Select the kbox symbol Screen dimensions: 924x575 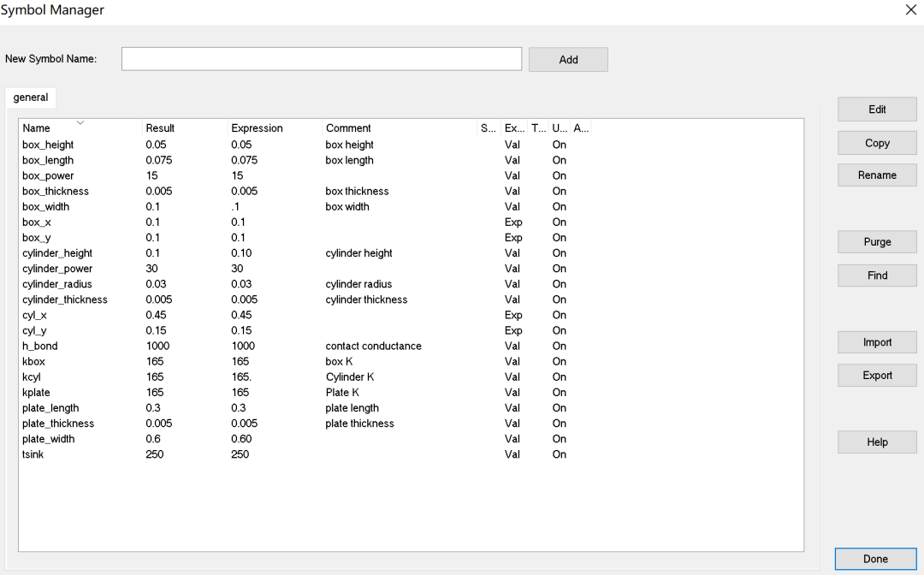(x=33, y=361)
